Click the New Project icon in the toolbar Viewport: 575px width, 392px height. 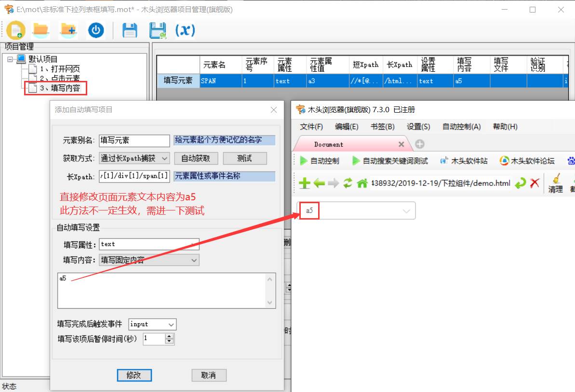pyautogui.click(x=16, y=30)
